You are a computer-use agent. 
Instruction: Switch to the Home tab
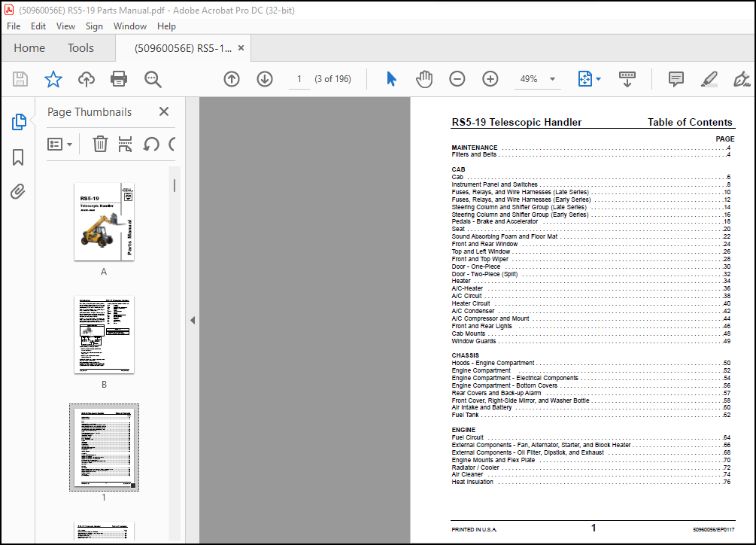click(29, 47)
